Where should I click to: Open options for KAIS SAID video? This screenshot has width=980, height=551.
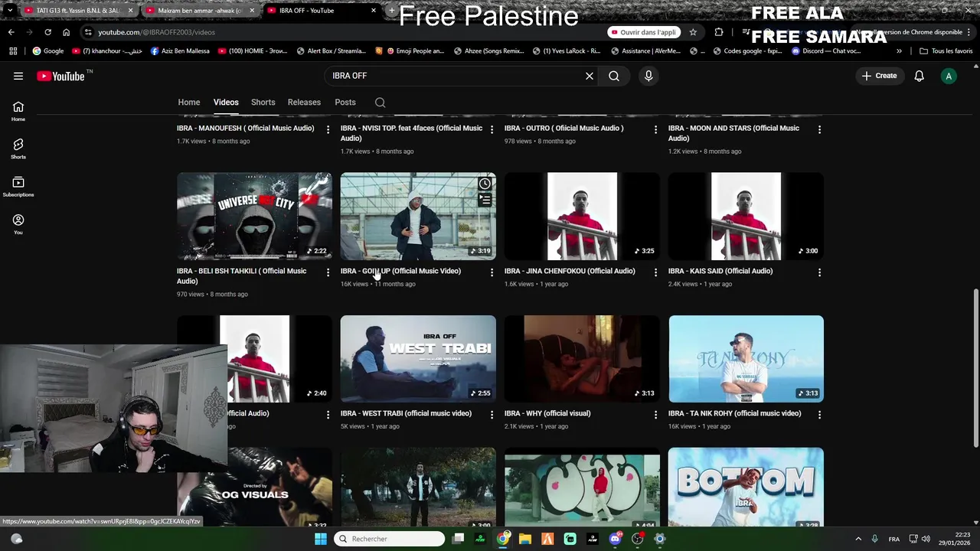point(819,272)
